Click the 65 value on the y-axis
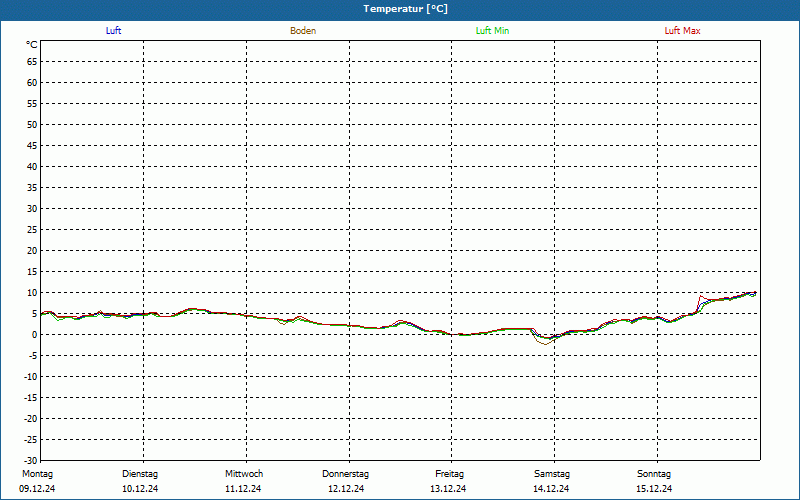The height and width of the screenshot is (500, 800). coord(32,62)
